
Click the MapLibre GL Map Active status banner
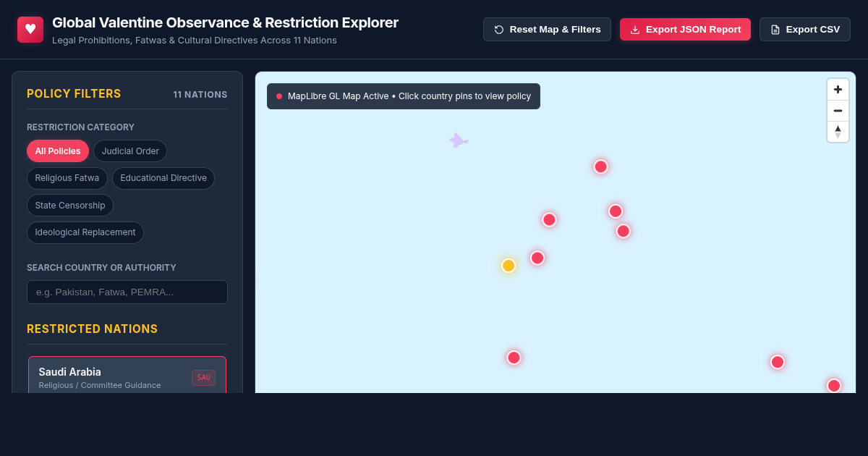[x=404, y=96]
